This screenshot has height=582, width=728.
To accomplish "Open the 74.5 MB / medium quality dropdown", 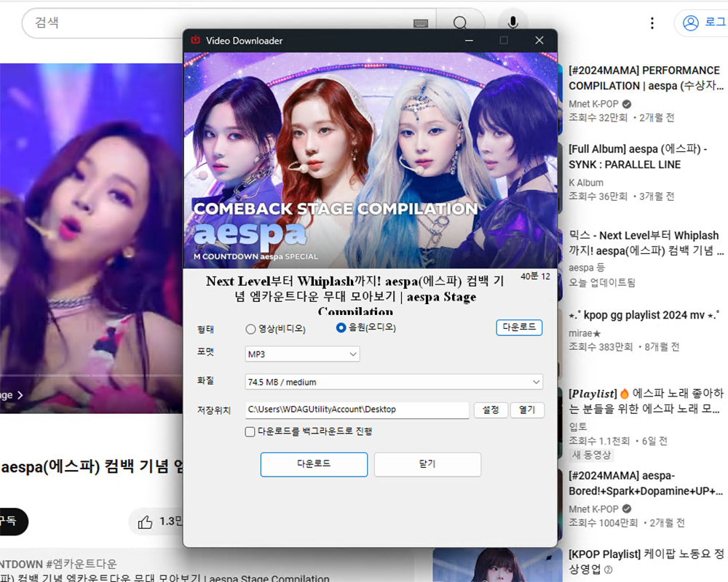I will click(393, 382).
